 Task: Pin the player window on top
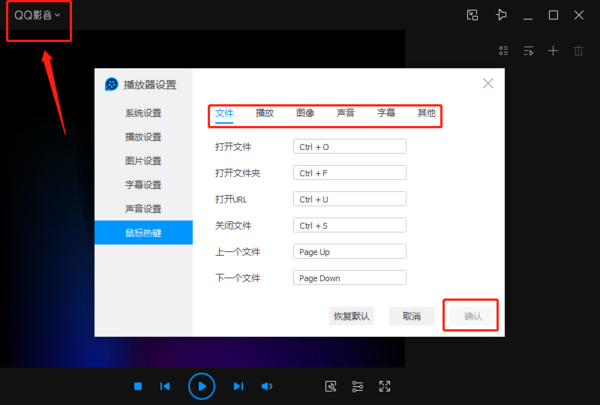click(x=501, y=15)
